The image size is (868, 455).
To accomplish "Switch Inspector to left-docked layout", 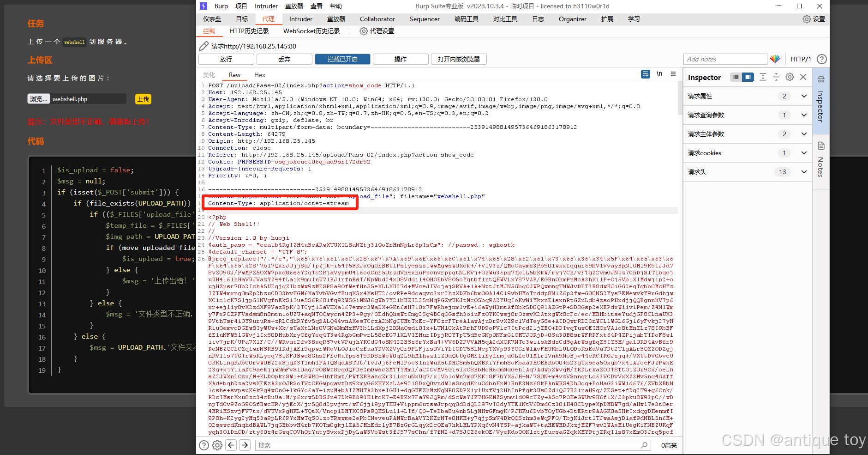I will click(x=736, y=77).
